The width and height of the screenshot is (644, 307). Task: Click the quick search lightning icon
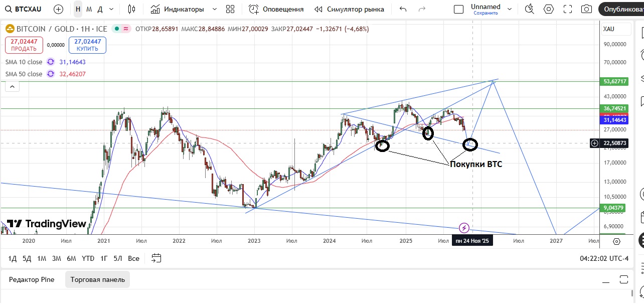pos(529,9)
